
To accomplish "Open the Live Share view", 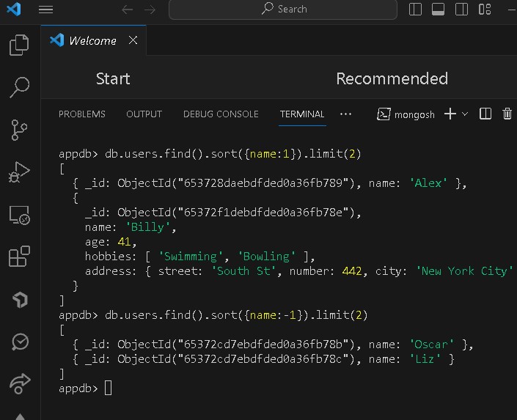I will pyautogui.click(x=19, y=383).
